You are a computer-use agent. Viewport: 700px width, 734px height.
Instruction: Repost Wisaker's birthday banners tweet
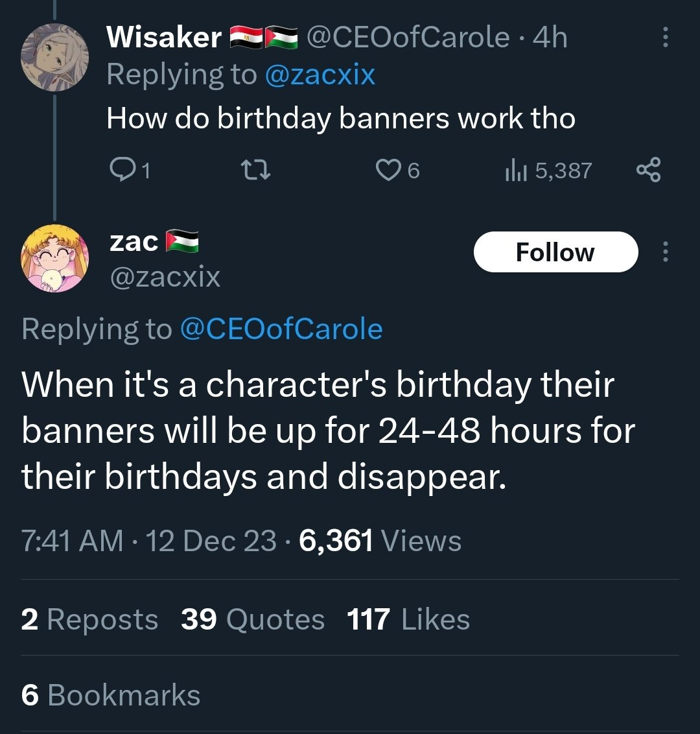[255, 170]
